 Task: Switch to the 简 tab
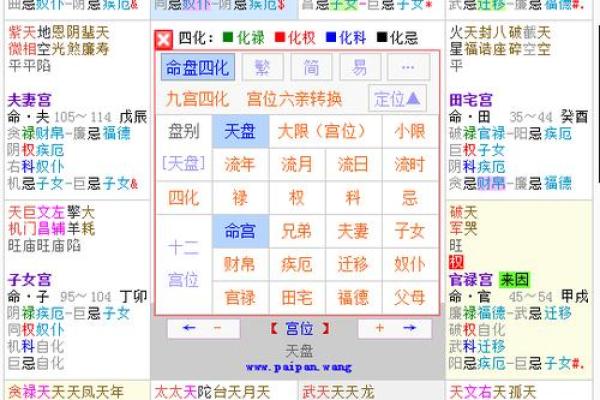point(311,67)
